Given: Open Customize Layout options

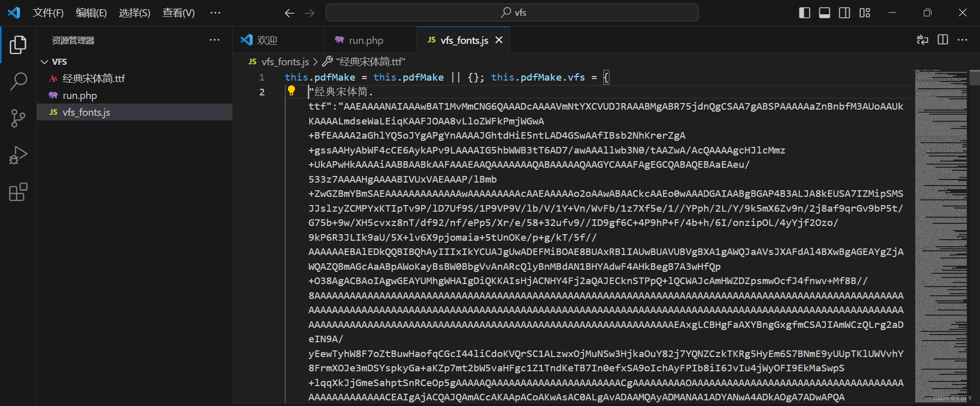Looking at the screenshot, I should 865,13.
